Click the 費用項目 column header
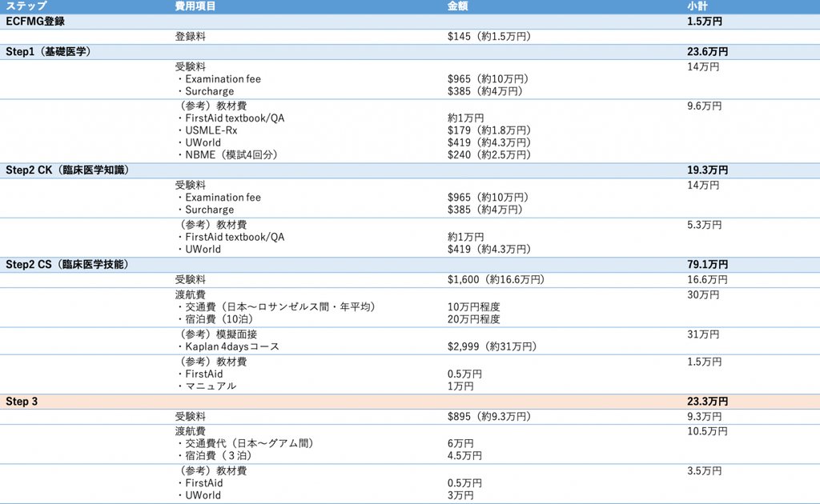The width and height of the screenshot is (820, 504). (195, 6)
